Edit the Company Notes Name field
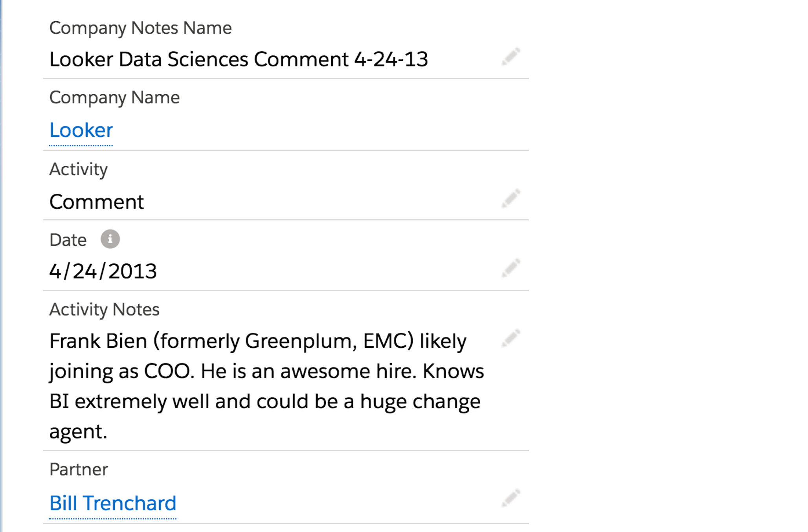 (x=511, y=57)
